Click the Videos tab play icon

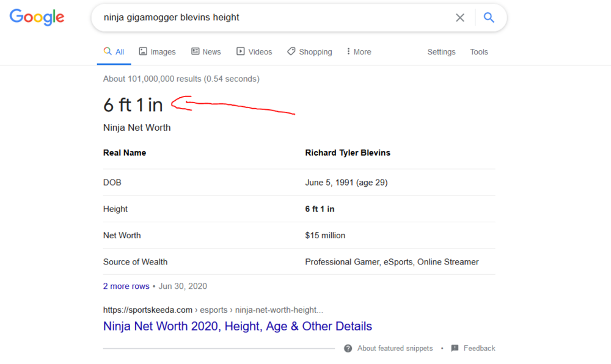pyautogui.click(x=240, y=51)
